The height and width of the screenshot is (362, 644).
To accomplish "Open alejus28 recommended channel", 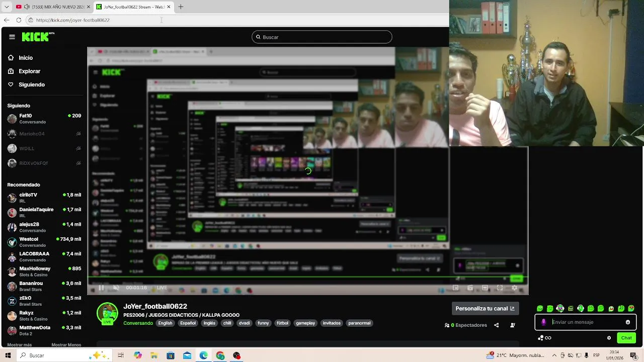I will coord(44,227).
